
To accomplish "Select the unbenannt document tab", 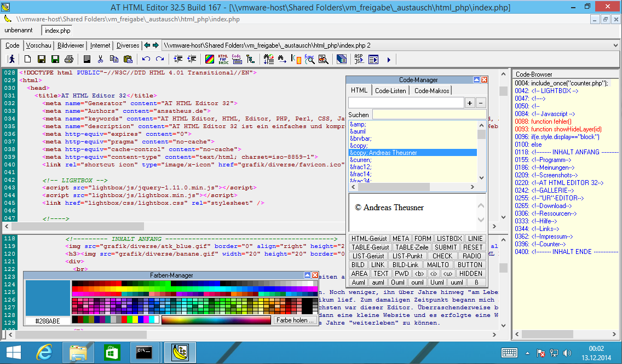I will click(x=19, y=31).
